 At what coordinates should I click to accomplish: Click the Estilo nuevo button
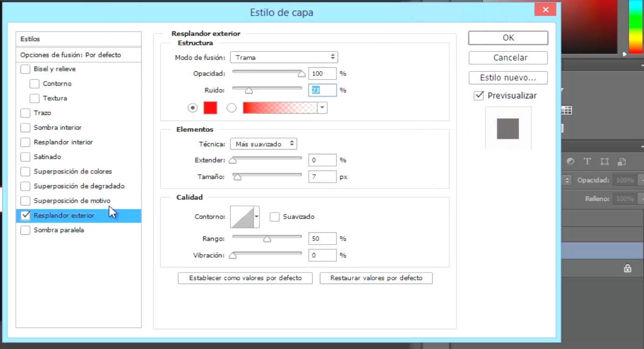coord(508,78)
